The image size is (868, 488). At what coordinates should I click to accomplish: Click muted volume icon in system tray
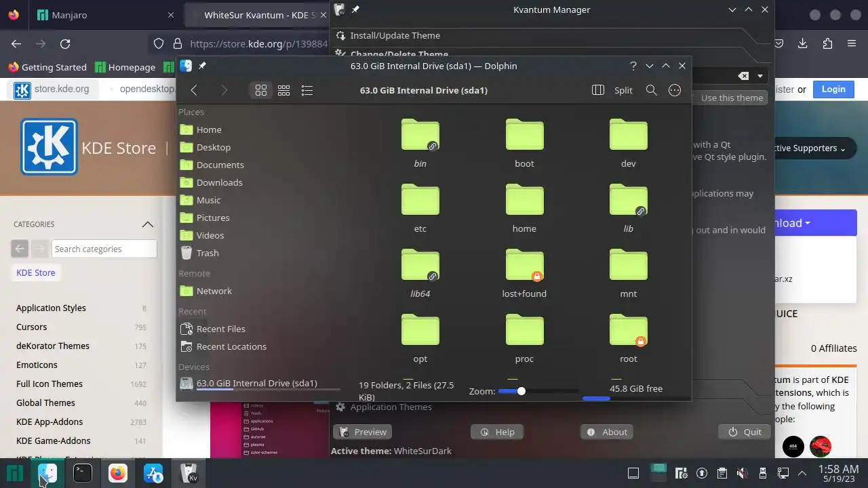(743, 473)
